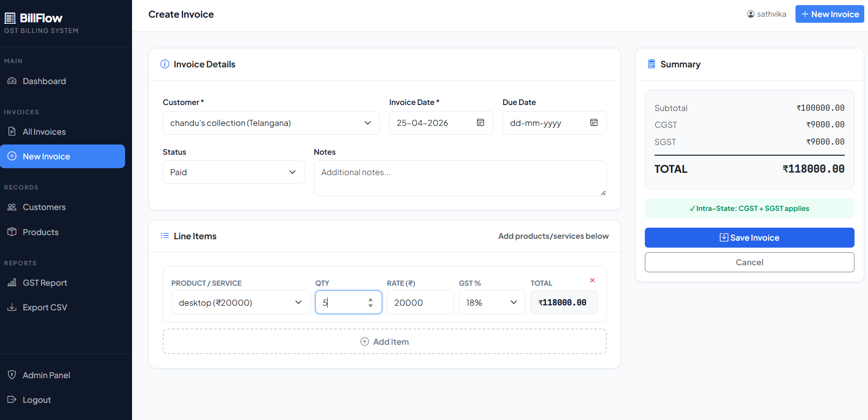Open GST Report in the sidebar
The image size is (868, 420).
[62, 282]
